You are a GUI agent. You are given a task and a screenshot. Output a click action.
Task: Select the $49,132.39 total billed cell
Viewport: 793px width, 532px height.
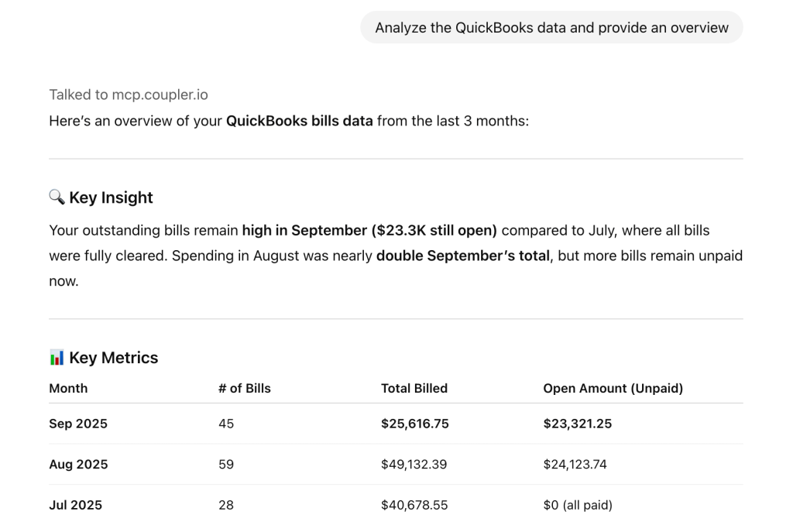click(x=414, y=465)
